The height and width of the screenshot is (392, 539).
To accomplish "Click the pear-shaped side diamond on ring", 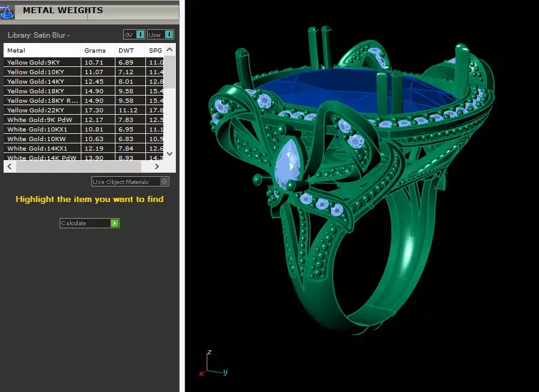I will point(288,163).
